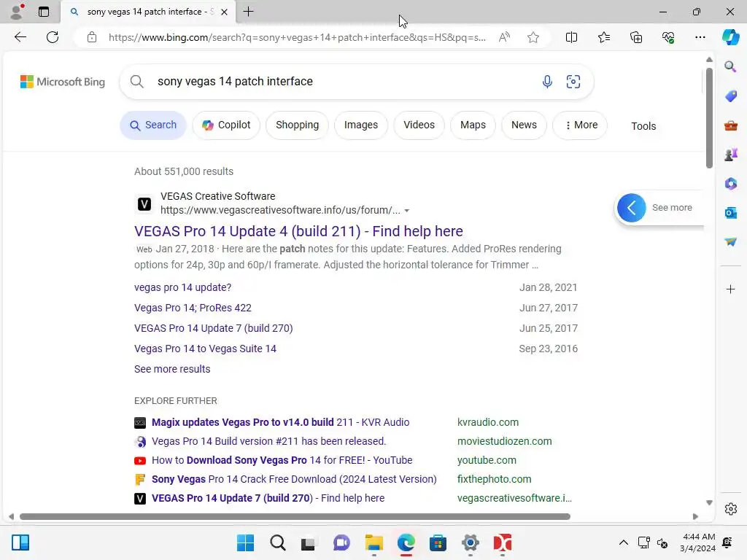Image resolution: width=747 pixels, height=560 pixels.
Task: Open How to Download Sony Vegas YouTube link
Action: click(282, 461)
